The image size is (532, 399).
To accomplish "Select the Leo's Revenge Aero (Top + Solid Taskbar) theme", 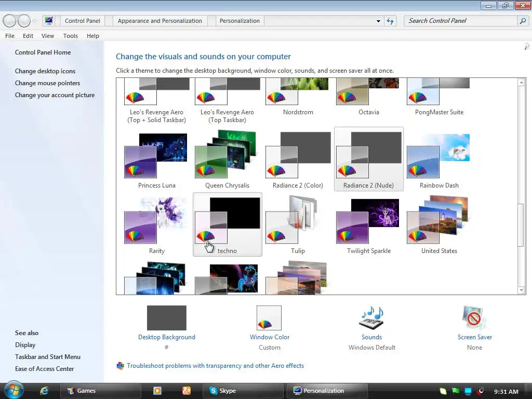I will click(x=157, y=101).
